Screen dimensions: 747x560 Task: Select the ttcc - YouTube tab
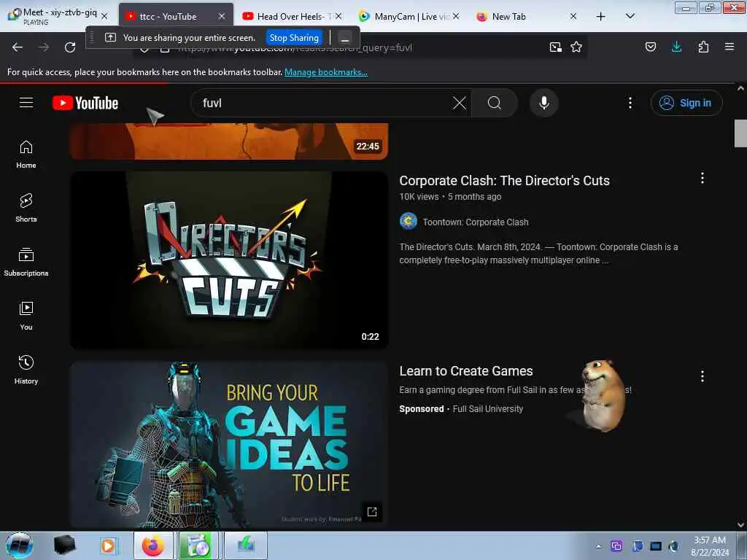coord(168,16)
